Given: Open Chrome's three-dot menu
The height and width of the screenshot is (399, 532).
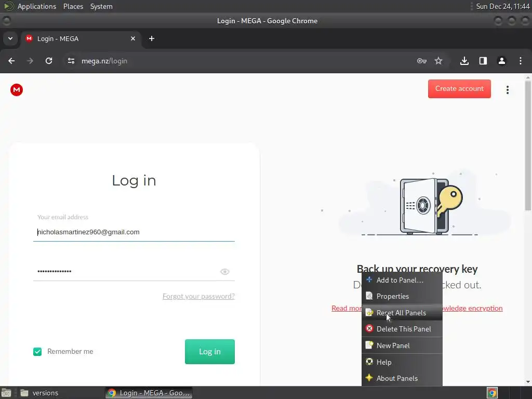Looking at the screenshot, I should coord(521,61).
